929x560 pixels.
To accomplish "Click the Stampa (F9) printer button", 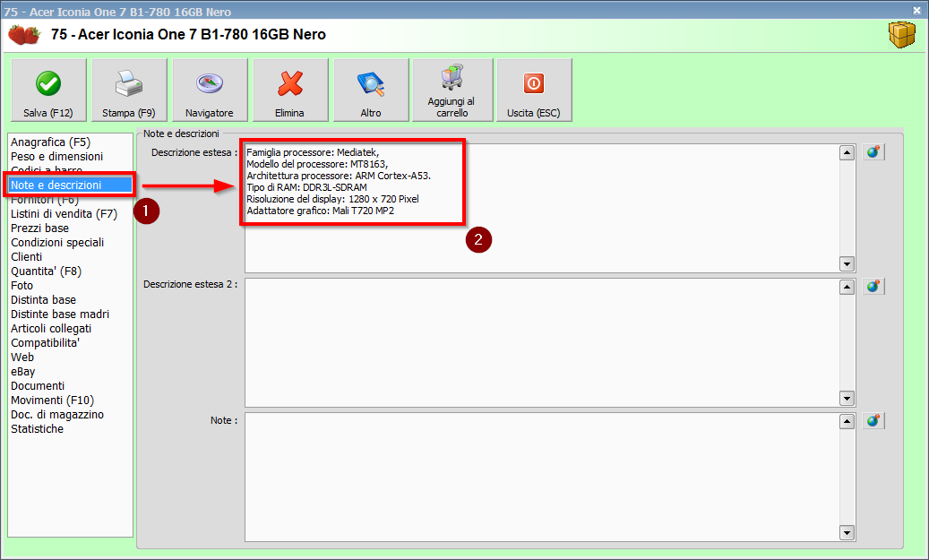I will pyautogui.click(x=129, y=90).
